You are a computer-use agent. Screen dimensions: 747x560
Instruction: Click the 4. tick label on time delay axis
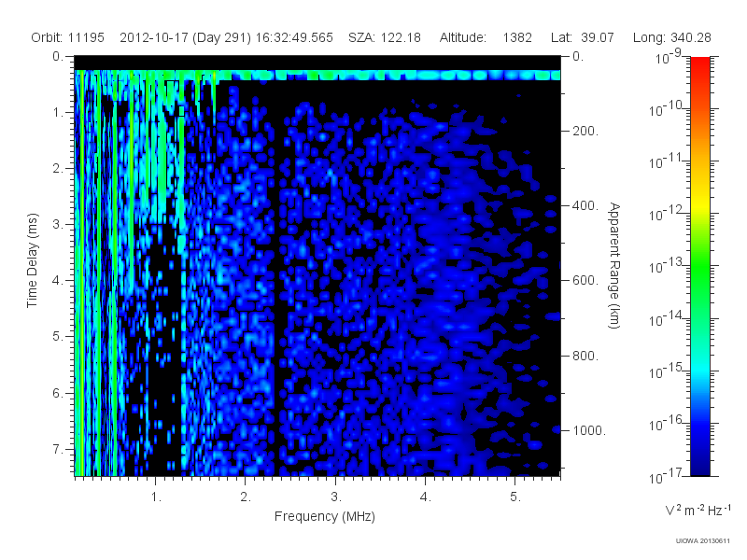58,281
